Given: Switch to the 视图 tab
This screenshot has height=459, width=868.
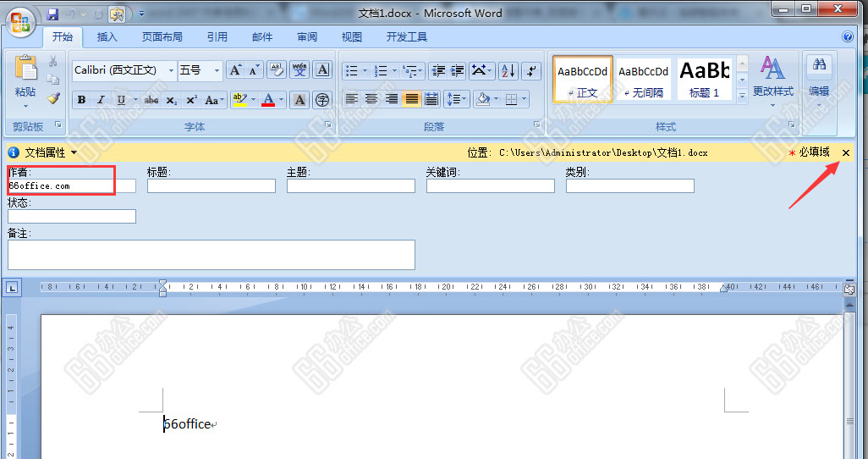Looking at the screenshot, I should pos(352,37).
